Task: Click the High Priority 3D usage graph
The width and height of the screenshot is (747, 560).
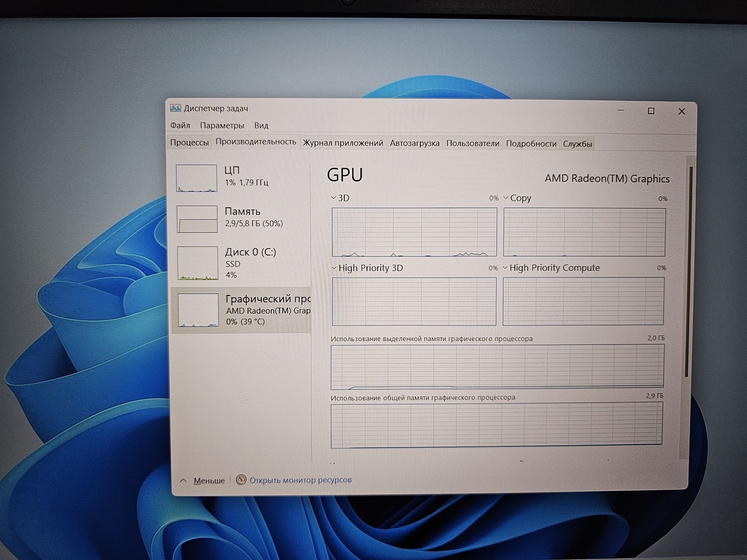Action: point(414,301)
